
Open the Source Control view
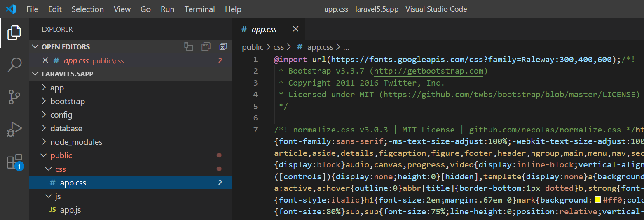coord(14,97)
